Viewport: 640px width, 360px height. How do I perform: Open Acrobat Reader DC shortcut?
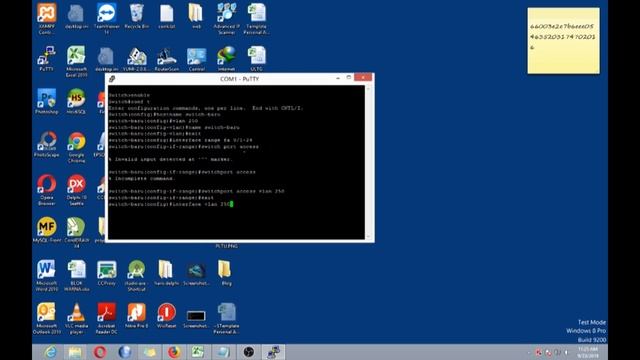107,318
